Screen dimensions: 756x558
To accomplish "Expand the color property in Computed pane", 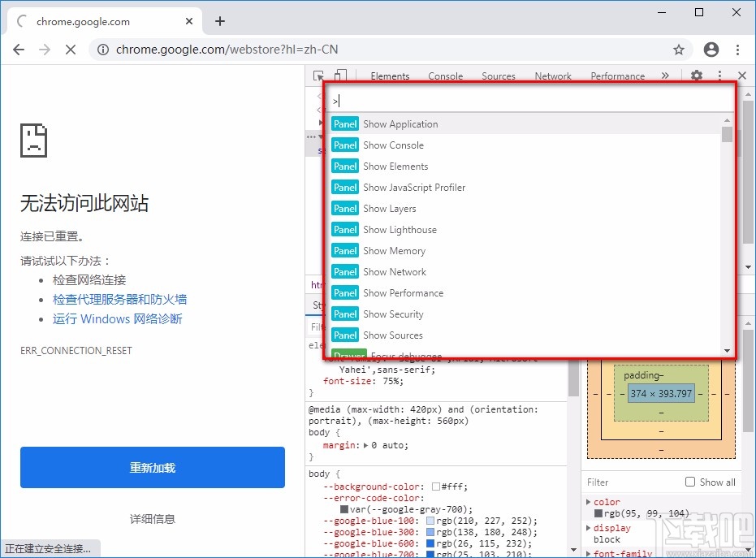I will (x=588, y=501).
